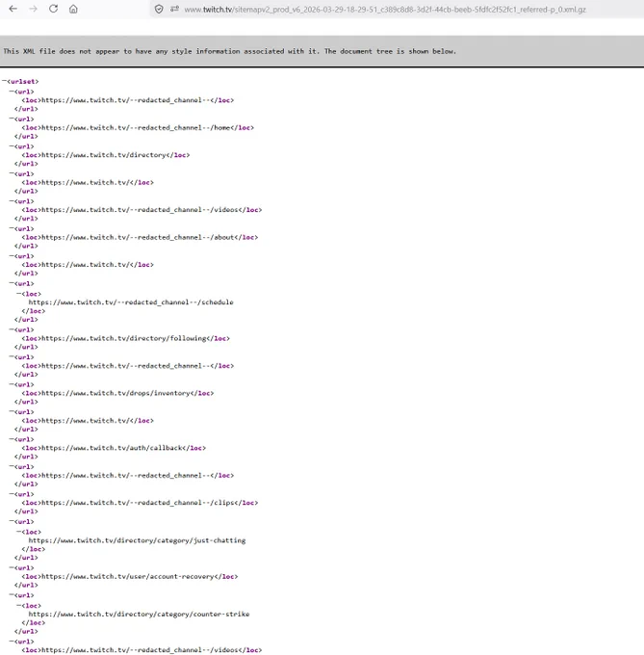This screenshot has width=644, height=655.
Task: Collapse the url node containing drops/inventory loc
Action: [x=12, y=384]
